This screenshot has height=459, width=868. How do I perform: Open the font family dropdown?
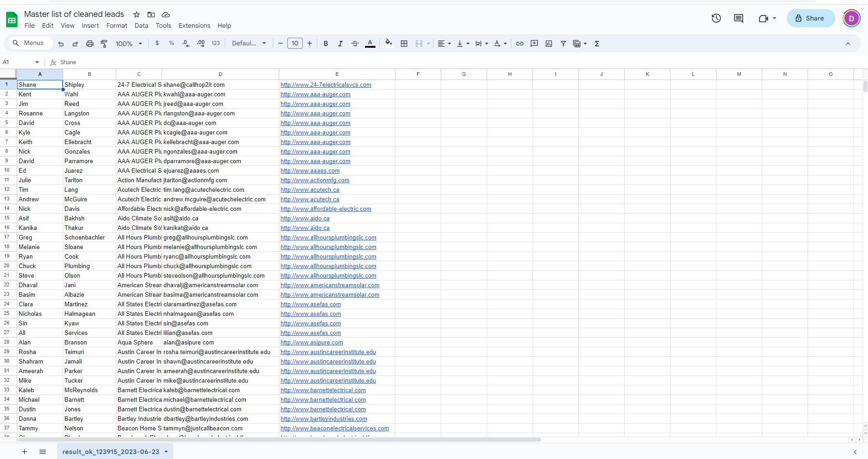pos(249,43)
